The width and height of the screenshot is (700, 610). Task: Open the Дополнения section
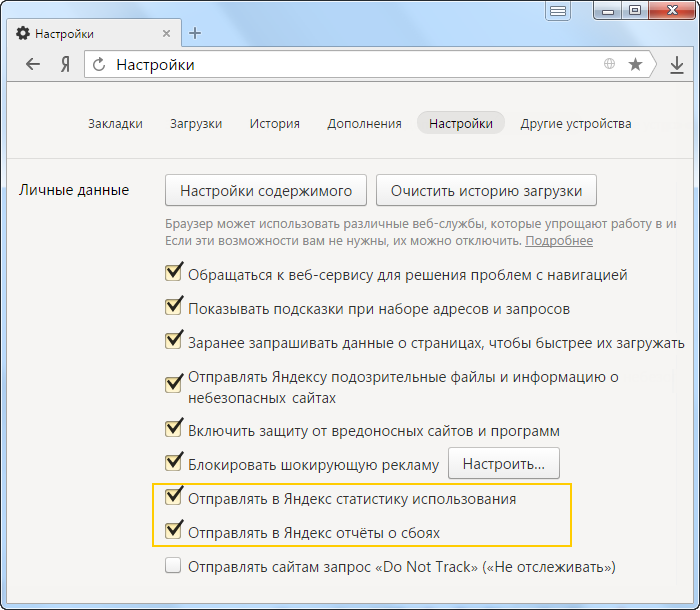tap(364, 124)
